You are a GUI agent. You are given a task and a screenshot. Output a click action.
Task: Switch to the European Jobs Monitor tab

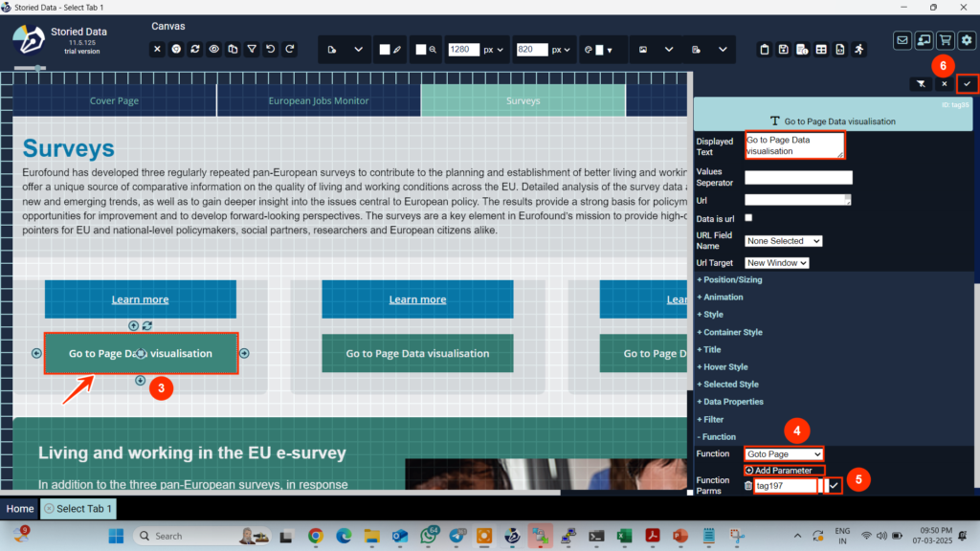click(x=318, y=100)
